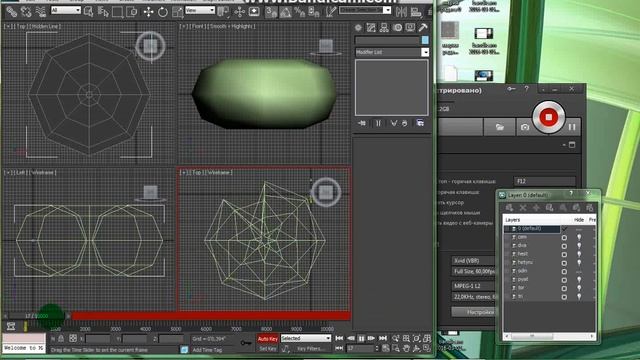Pick the Rectangular Selection Region tool
The image size is (640, 360).
117,12
